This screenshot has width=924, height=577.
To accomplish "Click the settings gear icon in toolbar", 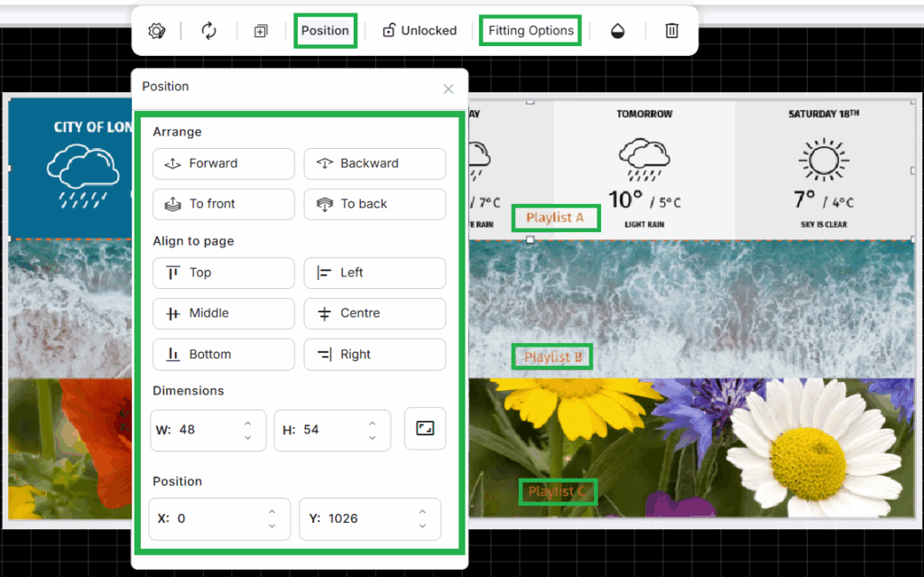I will click(x=157, y=31).
